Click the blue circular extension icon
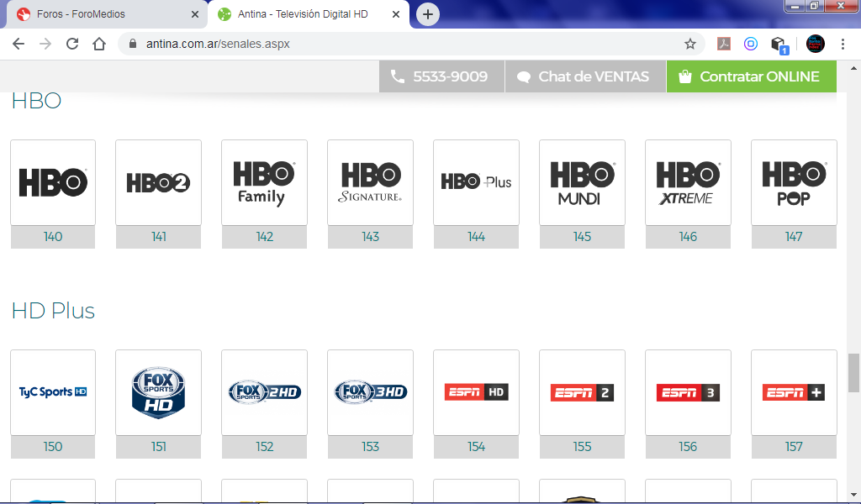The height and width of the screenshot is (504, 861). point(751,44)
